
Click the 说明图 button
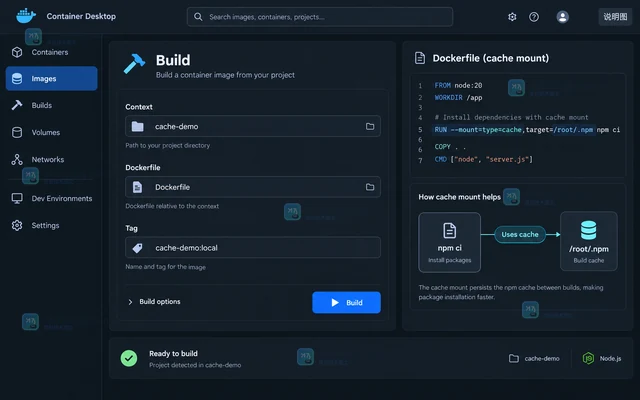[615, 17]
